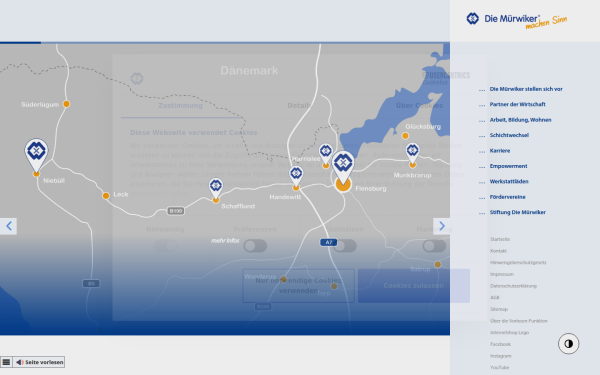This screenshot has width=600, height=375.
Task: Select the Mürwiker map pin at Schafflund
Action: click(x=216, y=189)
